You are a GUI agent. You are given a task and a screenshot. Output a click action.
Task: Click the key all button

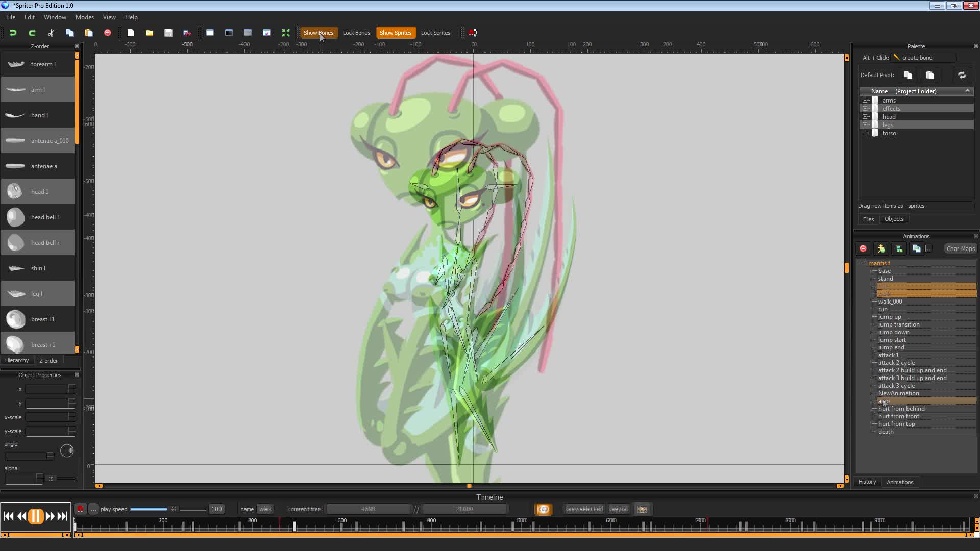point(619,509)
